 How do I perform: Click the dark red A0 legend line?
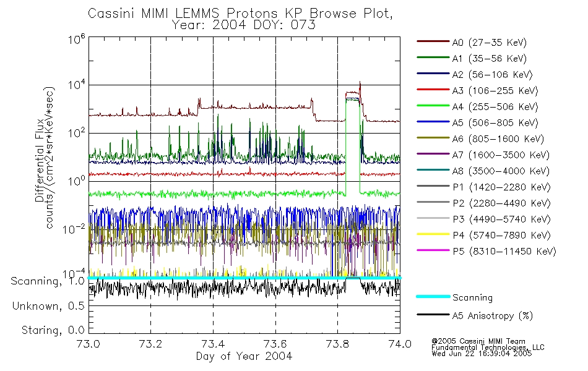click(433, 41)
